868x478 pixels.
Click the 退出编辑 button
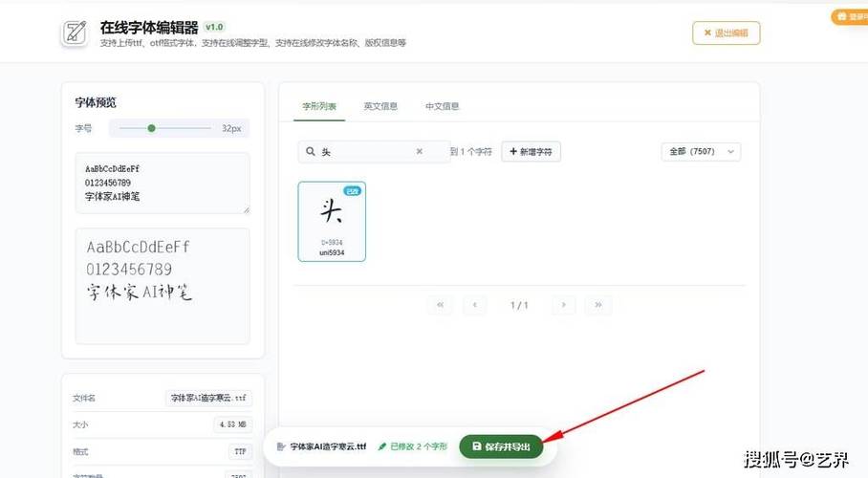pyautogui.click(x=726, y=33)
